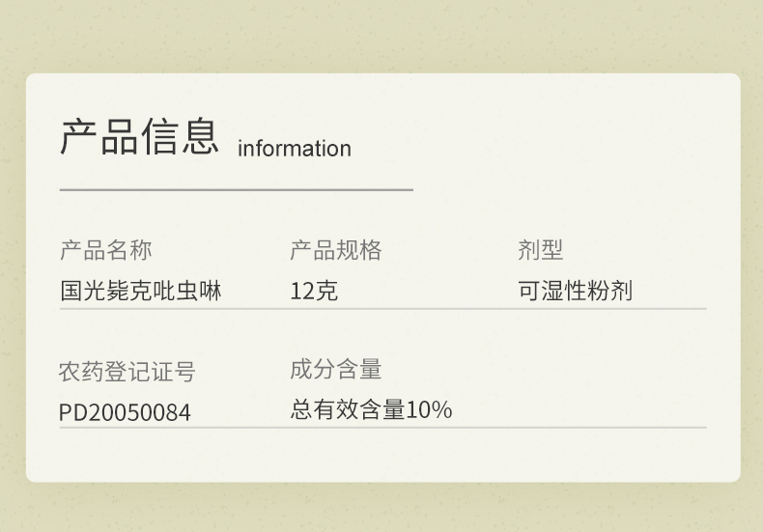The height and width of the screenshot is (532, 763).
Task: Select the 剂型 label
Action: (x=540, y=250)
